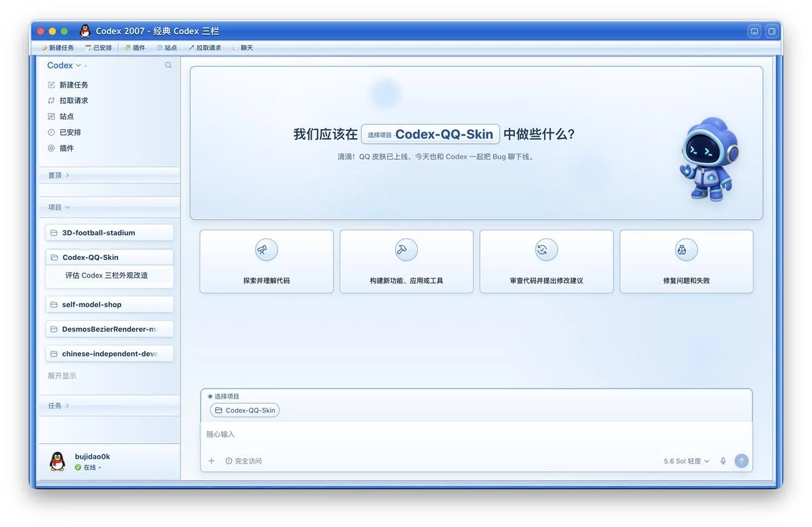
Task: Click 展开显示 to show more projects
Action: (62, 376)
